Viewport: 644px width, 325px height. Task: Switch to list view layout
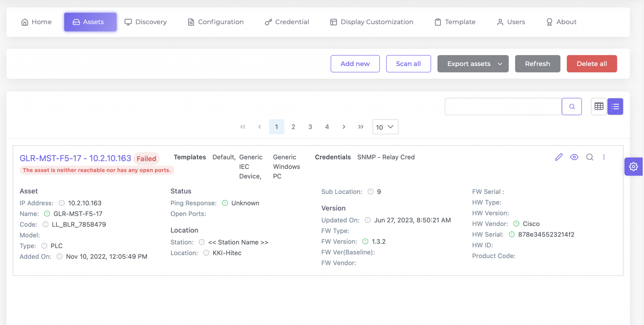coord(615,107)
